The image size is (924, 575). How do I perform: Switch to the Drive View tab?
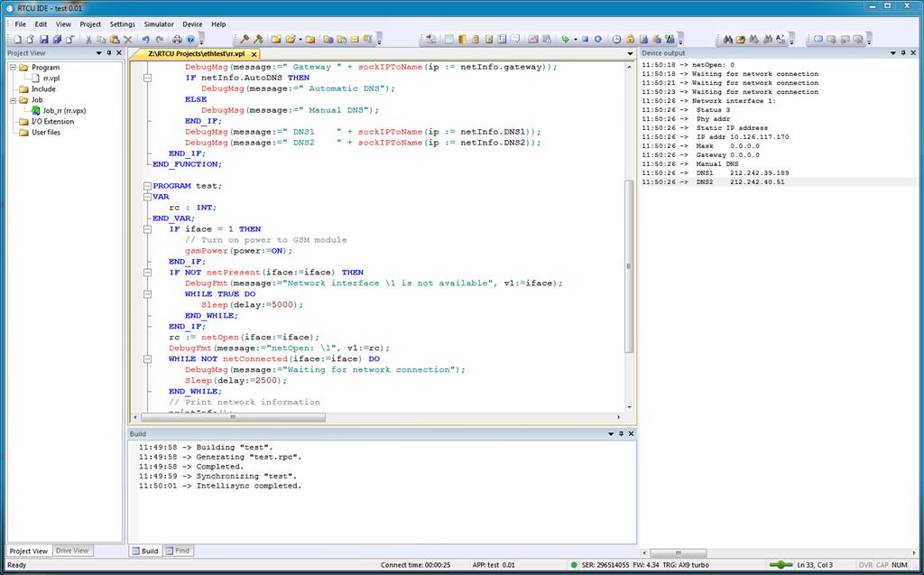point(72,551)
